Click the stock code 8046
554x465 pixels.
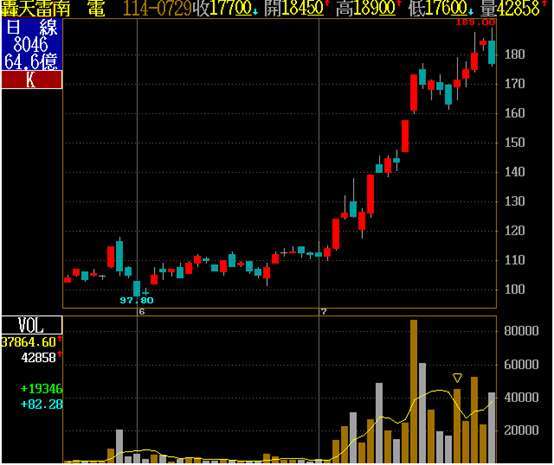pyautogui.click(x=31, y=45)
